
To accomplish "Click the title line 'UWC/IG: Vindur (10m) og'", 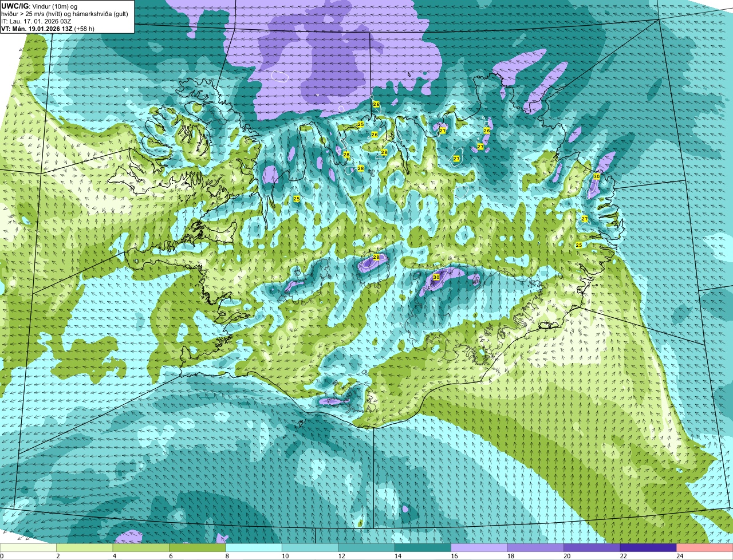I will pyautogui.click(x=39, y=6).
